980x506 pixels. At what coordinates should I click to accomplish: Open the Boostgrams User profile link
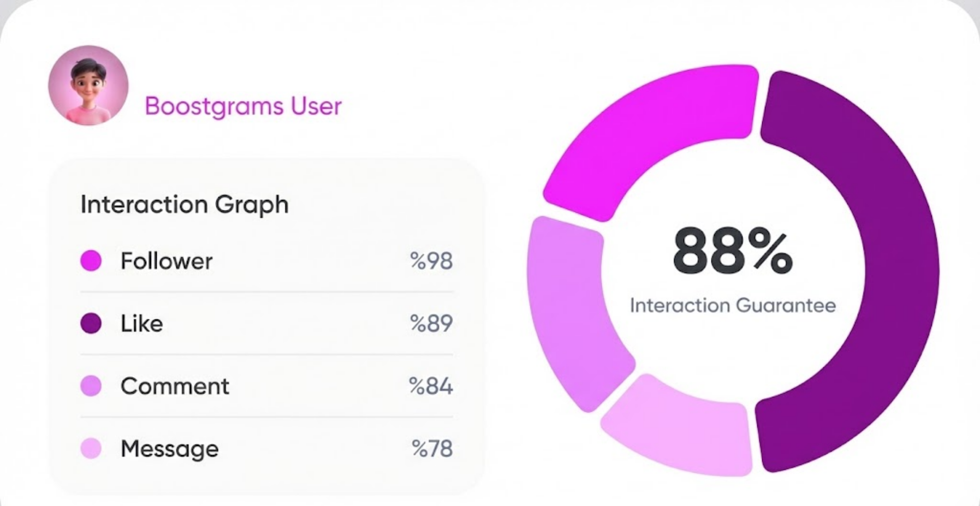(243, 106)
